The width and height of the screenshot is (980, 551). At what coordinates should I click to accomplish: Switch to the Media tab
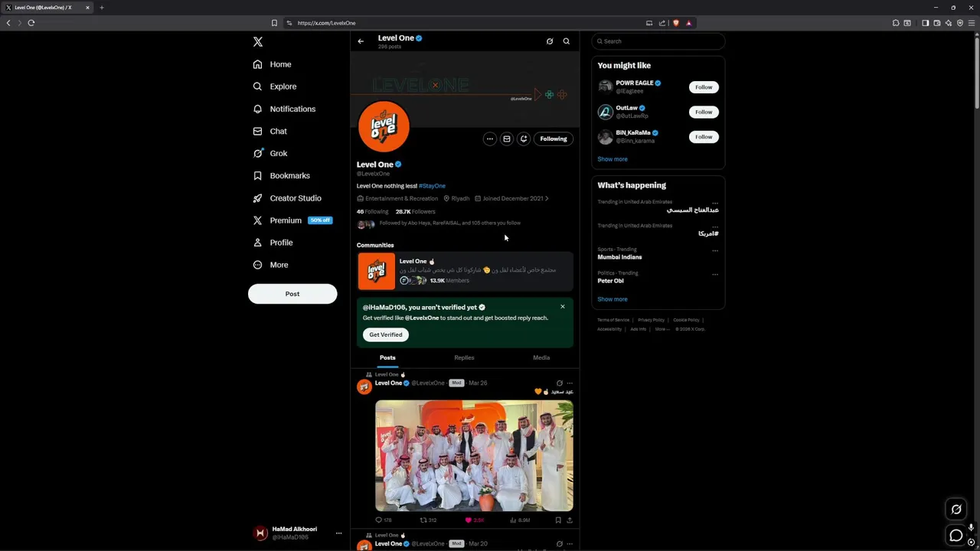[x=541, y=357]
